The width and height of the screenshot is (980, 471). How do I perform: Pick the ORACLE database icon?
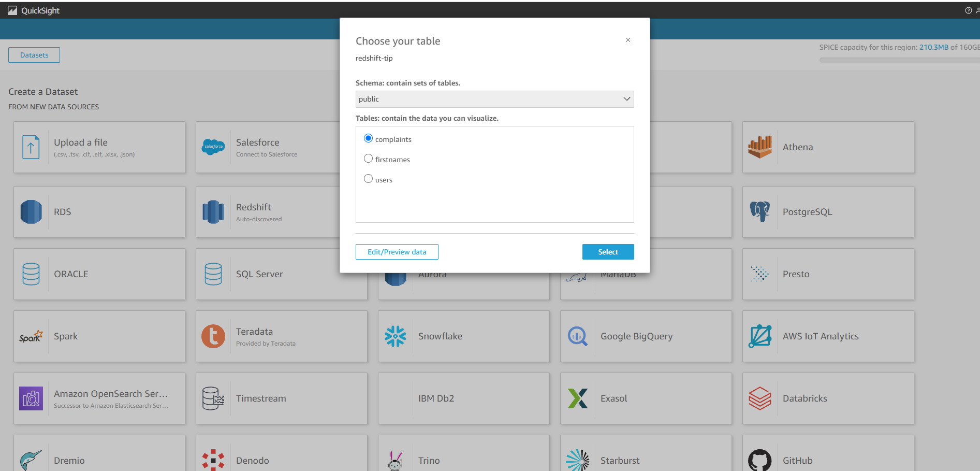pos(31,274)
